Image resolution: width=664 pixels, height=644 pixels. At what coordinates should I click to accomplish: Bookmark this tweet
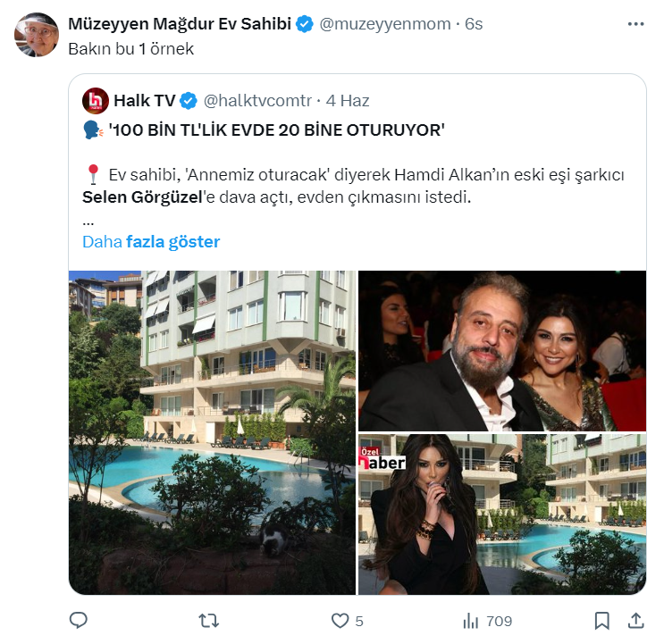pyautogui.click(x=602, y=620)
